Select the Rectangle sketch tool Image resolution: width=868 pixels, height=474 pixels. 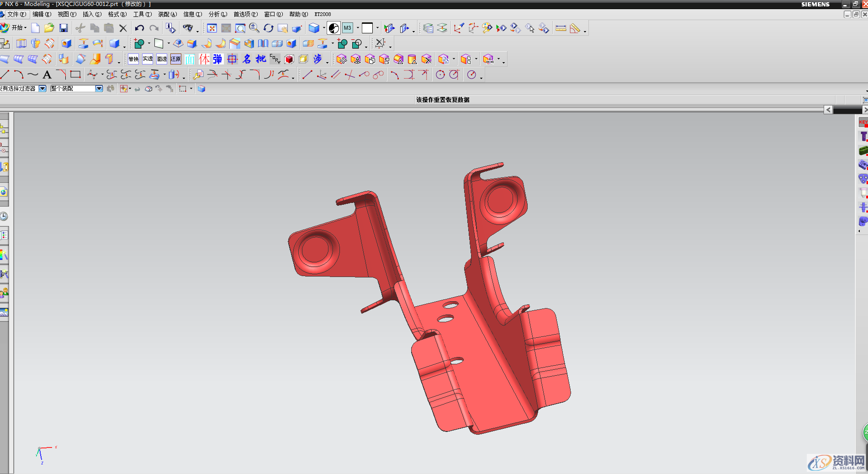75,75
